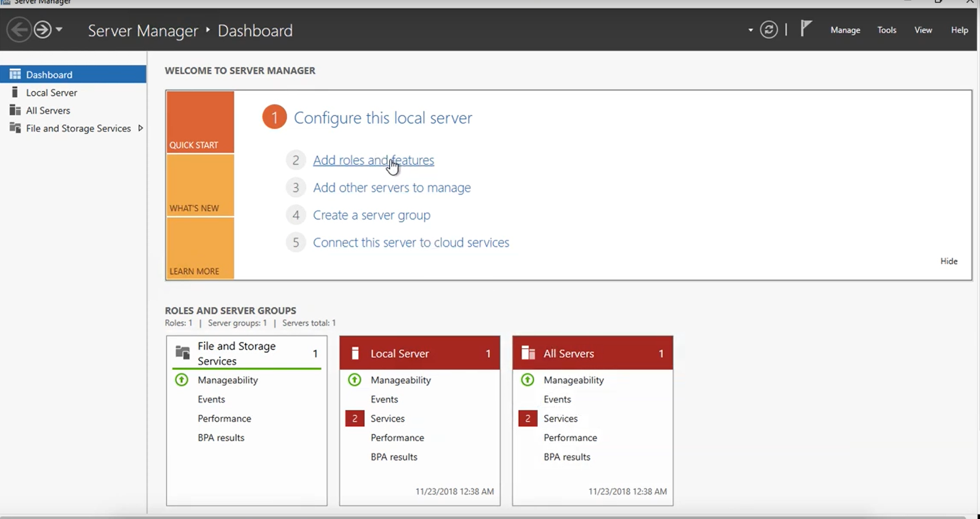This screenshot has height=519, width=980.
Task: Open File and Storage Services tile header
Action: (247, 353)
